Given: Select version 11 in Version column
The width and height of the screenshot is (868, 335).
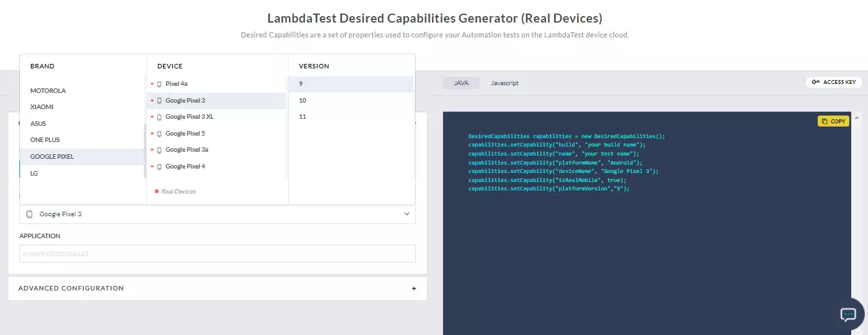Looking at the screenshot, I should 302,117.
